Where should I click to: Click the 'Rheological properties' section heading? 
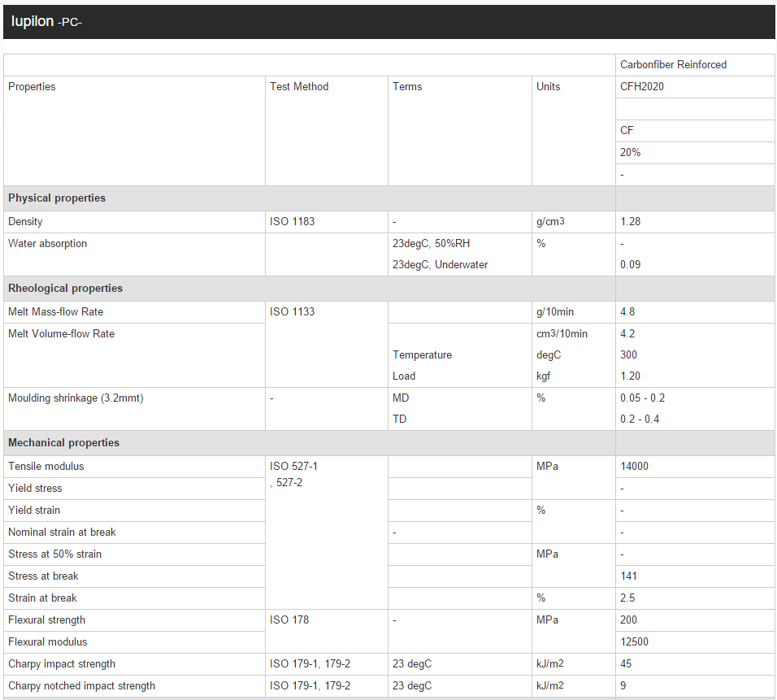point(65,288)
